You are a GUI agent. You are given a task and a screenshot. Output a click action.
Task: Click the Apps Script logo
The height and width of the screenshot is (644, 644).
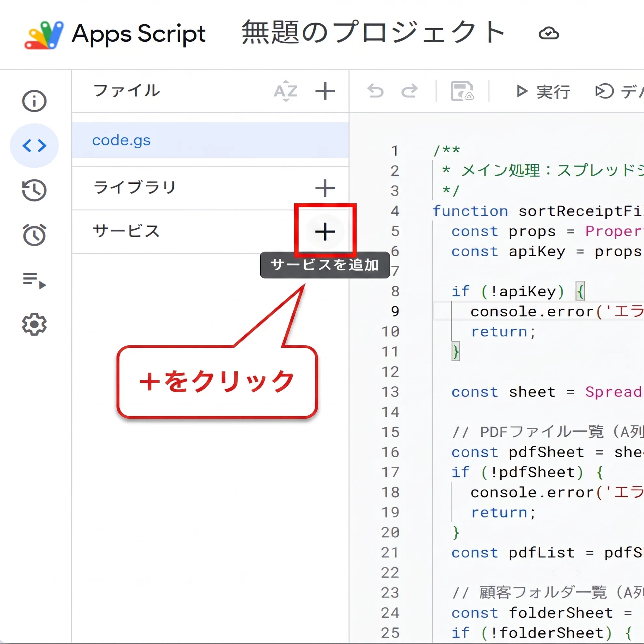pyautogui.click(x=44, y=35)
